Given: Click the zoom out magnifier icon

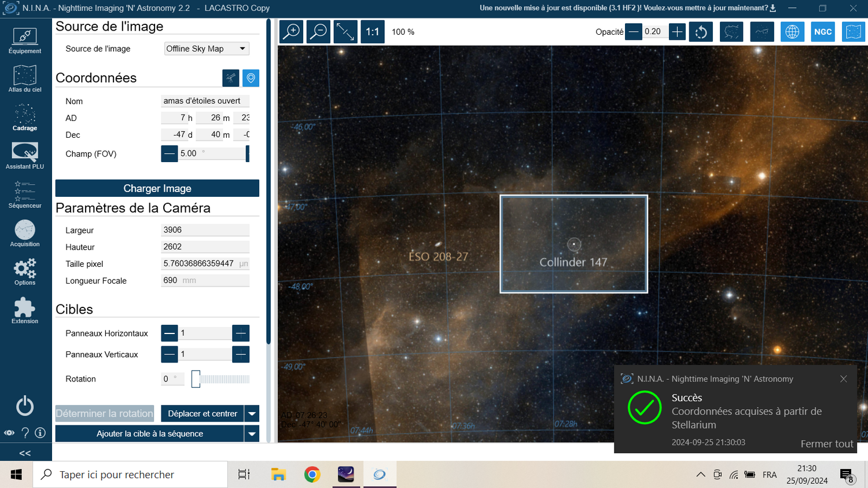Looking at the screenshot, I should 318,32.
